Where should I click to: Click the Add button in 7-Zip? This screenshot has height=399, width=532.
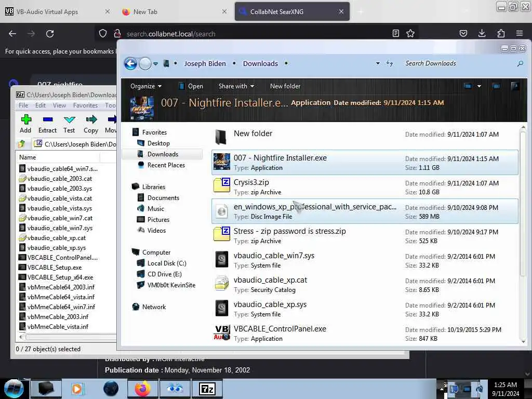pyautogui.click(x=25, y=124)
